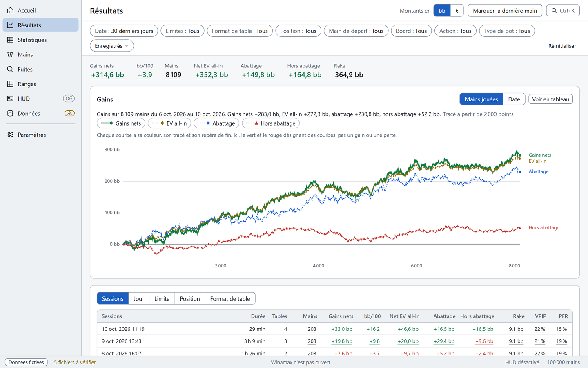Click the Mains cards icon

click(10, 54)
